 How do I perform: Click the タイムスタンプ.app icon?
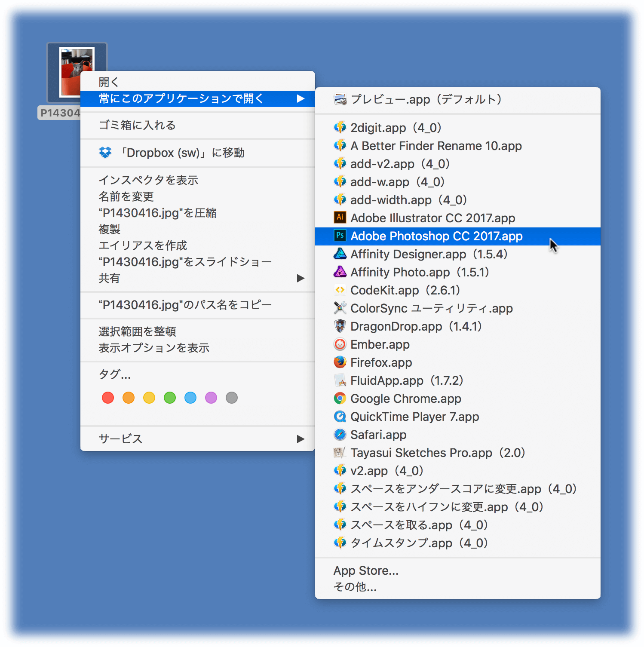[340, 543]
